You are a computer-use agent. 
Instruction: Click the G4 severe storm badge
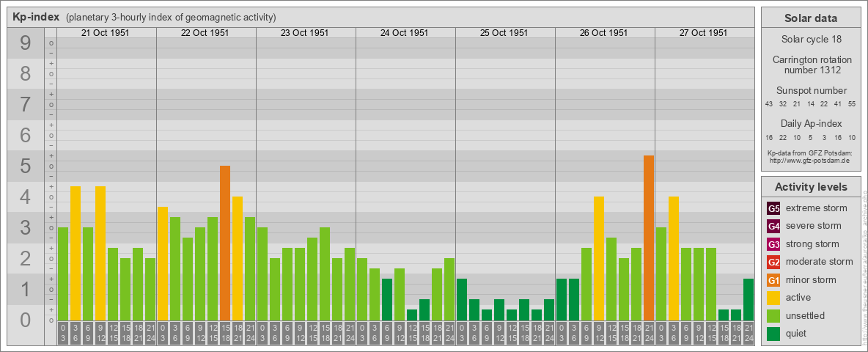click(773, 226)
